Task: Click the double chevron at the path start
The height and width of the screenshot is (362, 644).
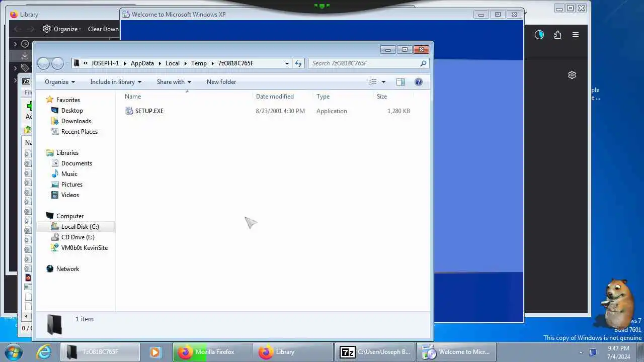Action: tap(86, 63)
